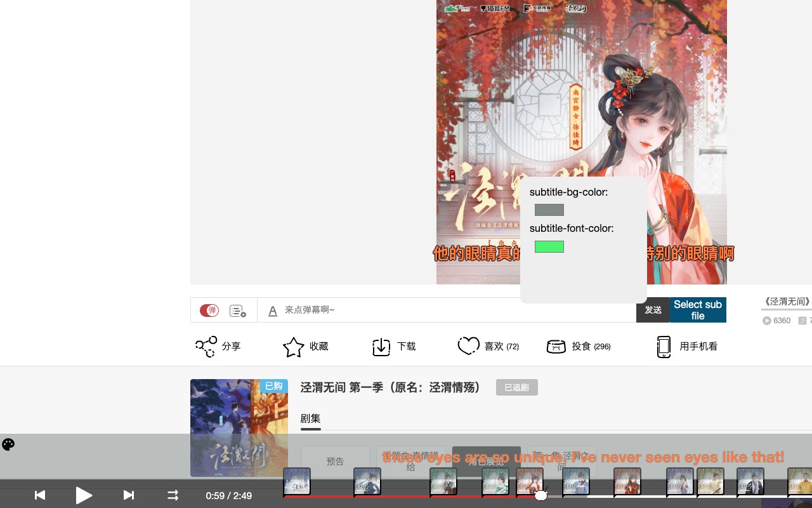Screen dimensions: 812x508
Task: Click the 已追剧 followed button
Action: pos(517,387)
